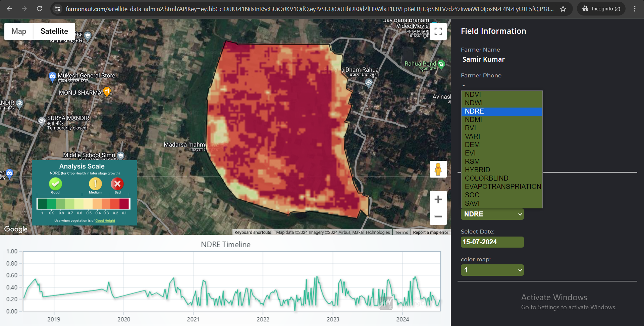Viewport: 644px width, 326px height.
Task: Go forward in browser history
Action: [24, 9]
